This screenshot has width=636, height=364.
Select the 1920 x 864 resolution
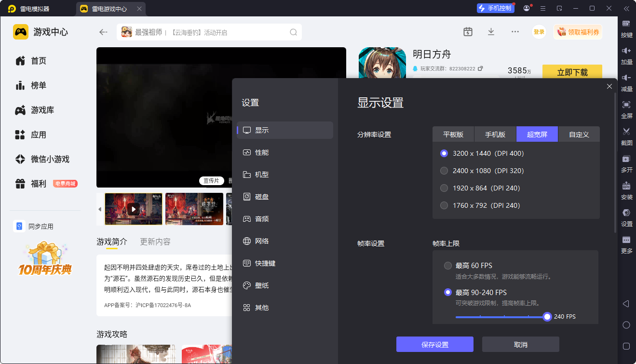444,188
